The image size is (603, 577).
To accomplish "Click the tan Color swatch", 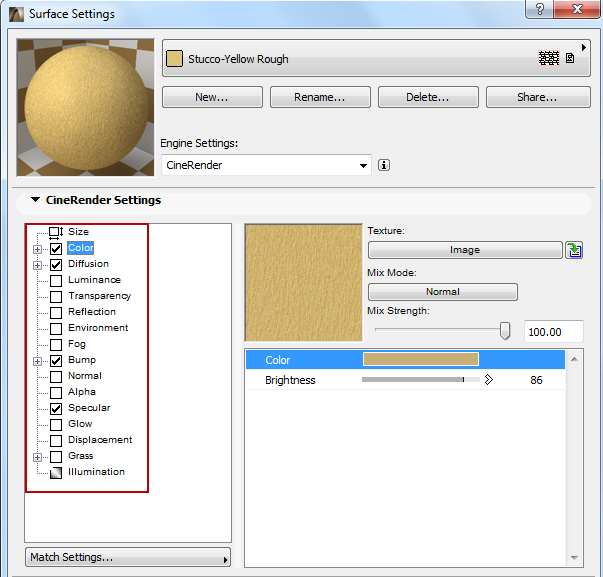I will (421, 359).
